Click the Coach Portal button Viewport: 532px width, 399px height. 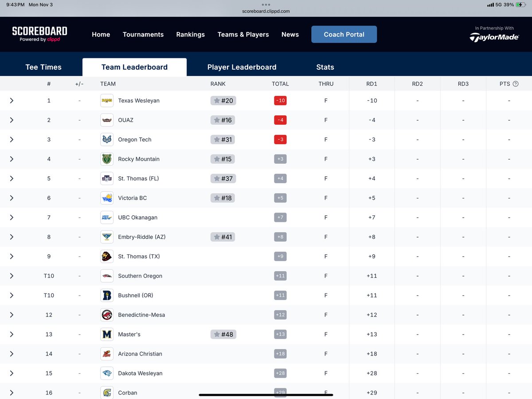click(344, 34)
